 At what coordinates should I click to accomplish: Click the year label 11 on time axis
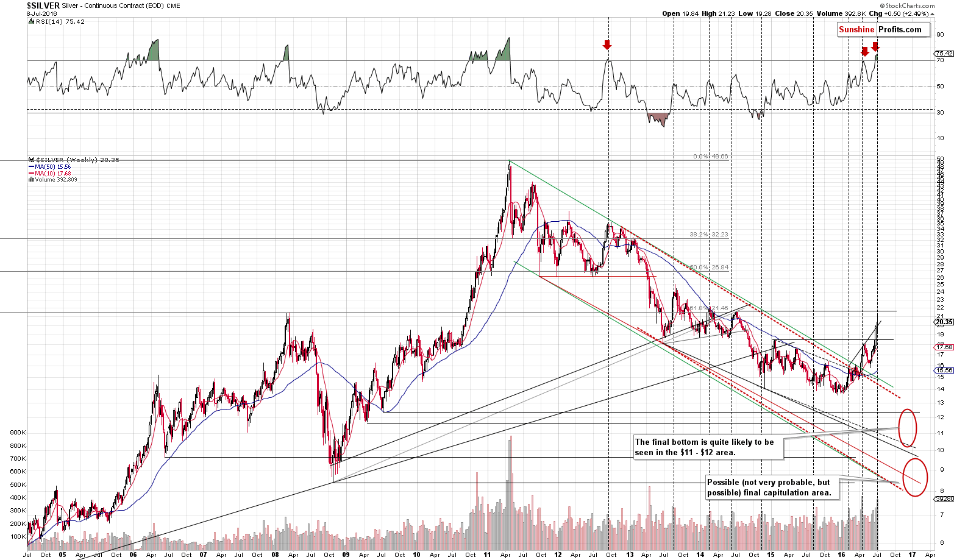point(487,555)
